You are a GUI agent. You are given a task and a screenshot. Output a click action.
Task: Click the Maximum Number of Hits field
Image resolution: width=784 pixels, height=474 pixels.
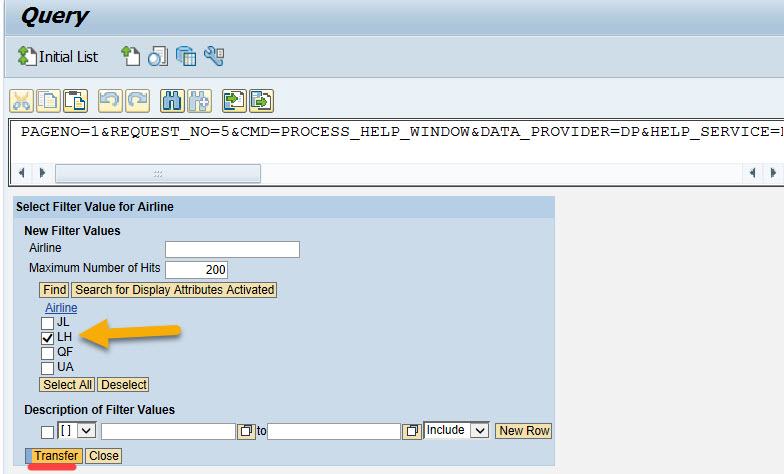196,270
